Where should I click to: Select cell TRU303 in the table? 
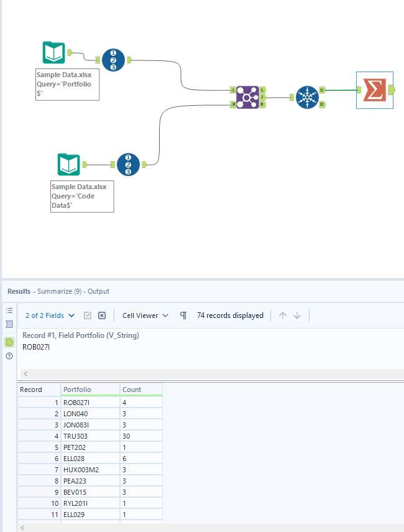pyautogui.click(x=90, y=436)
